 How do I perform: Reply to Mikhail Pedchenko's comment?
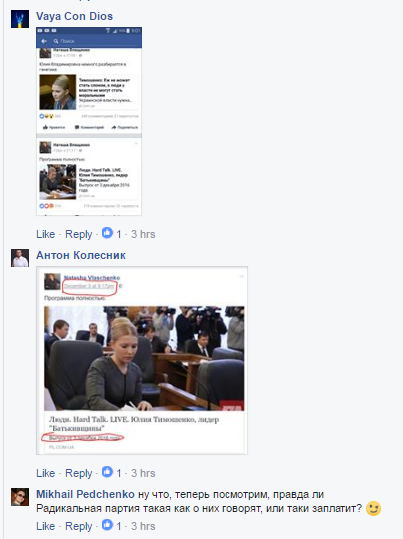coord(78,526)
